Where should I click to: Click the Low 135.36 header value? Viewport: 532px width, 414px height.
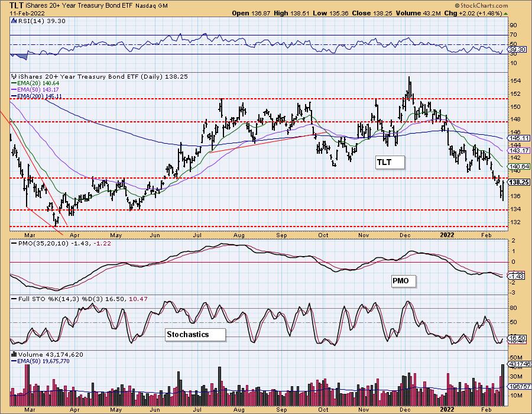coord(331,13)
